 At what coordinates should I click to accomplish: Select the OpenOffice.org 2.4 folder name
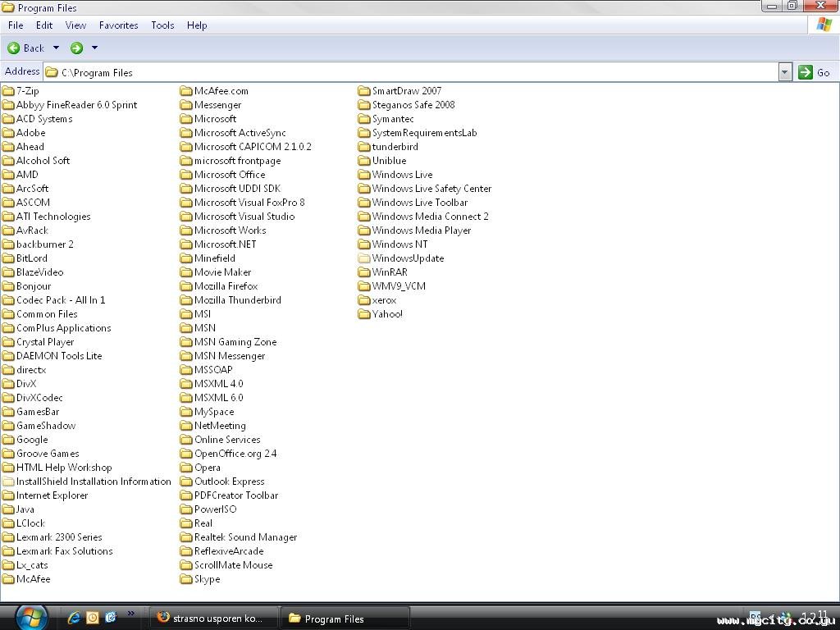click(x=235, y=453)
